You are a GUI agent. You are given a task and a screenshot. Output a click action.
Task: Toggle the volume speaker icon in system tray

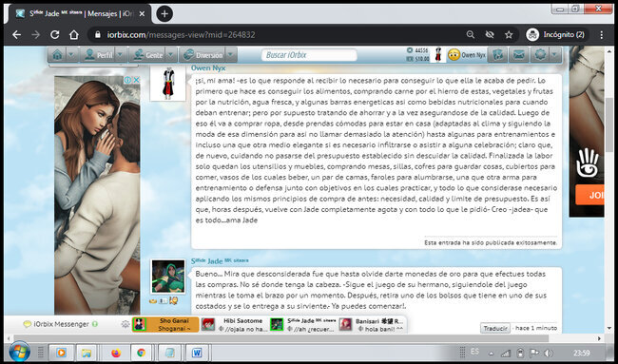[548, 353]
